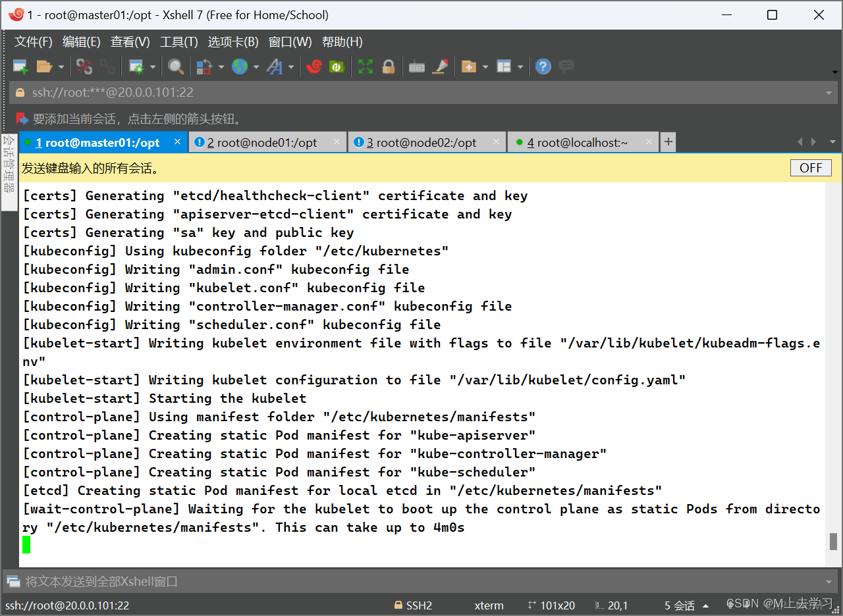The height and width of the screenshot is (616, 843).
Task: Open session properties icon with gear
Action: (x=136, y=66)
